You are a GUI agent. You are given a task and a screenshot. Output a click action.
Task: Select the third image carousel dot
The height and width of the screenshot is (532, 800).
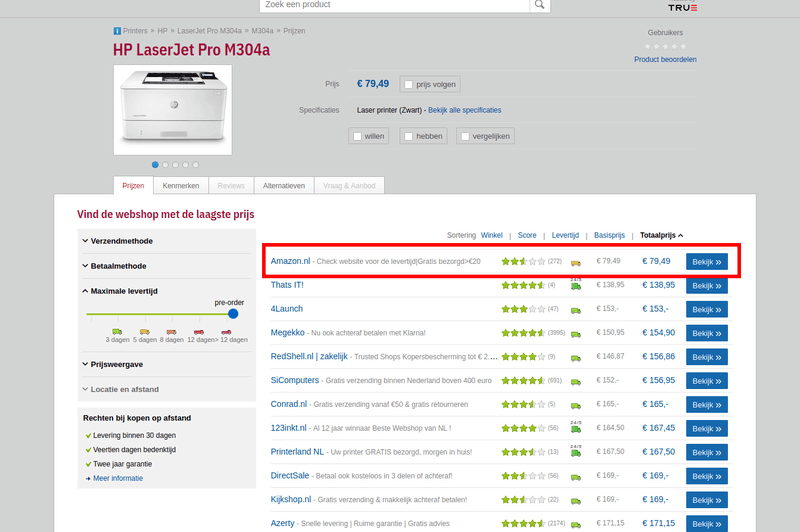click(x=176, y=165)
